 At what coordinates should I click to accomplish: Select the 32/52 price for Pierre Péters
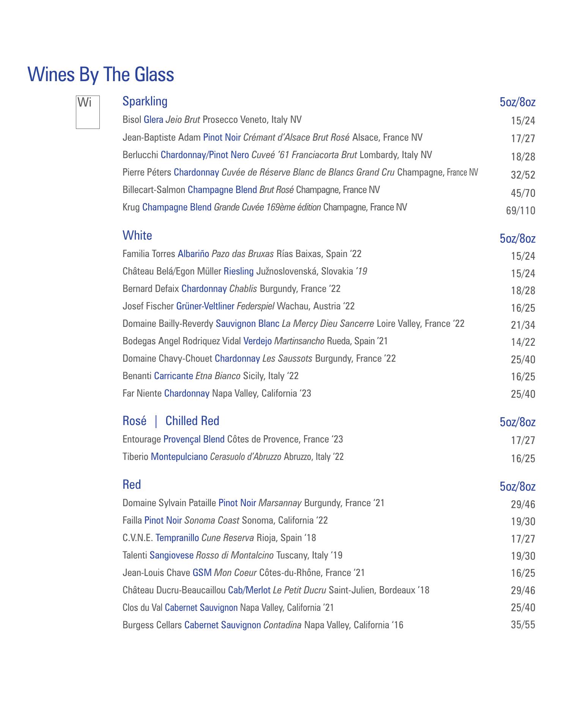click(523, 175)
